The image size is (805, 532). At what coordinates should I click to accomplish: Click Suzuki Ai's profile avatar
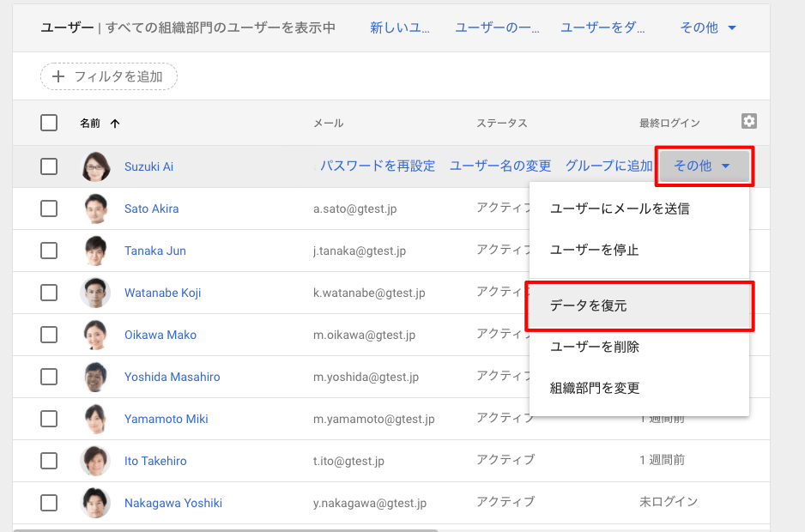pos(95,166)
